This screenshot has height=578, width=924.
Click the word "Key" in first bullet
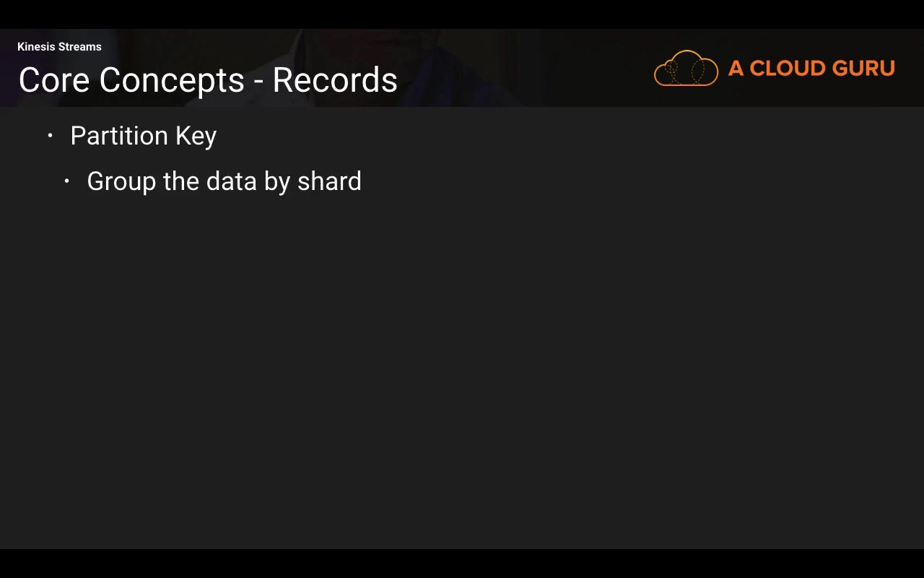click(x=196, y=136)
